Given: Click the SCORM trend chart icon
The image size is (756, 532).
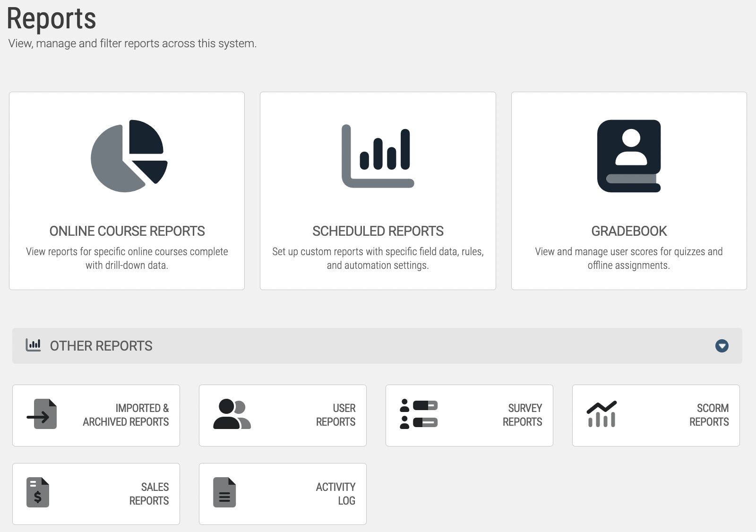Looking at the screenshot, I should (601, 414).
